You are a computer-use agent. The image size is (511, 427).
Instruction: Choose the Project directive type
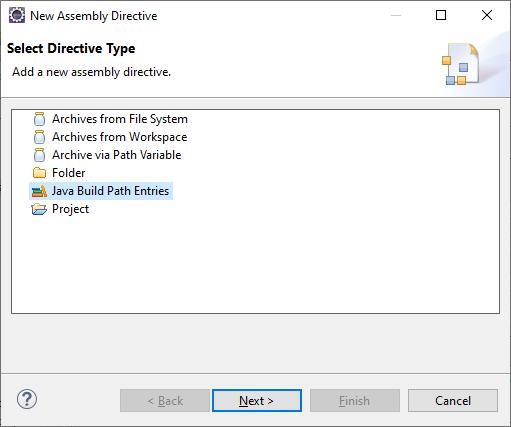tap(70, 209)
